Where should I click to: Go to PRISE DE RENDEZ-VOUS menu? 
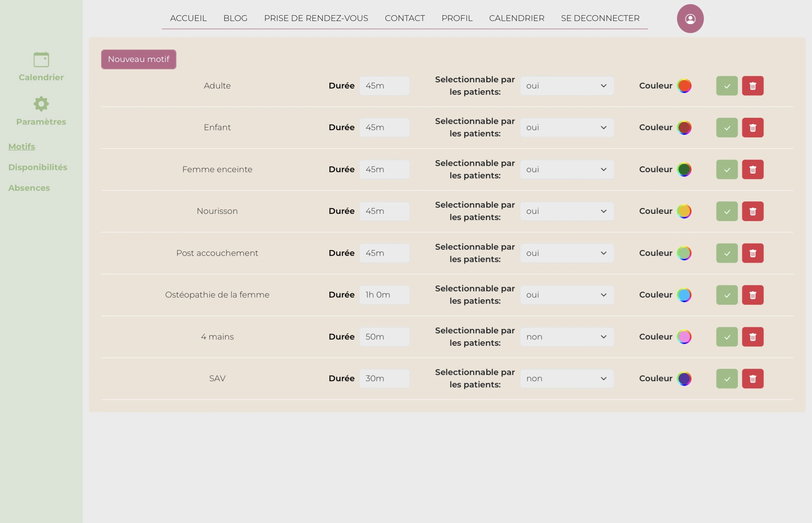pyautogui.click(x=316, y=18)
